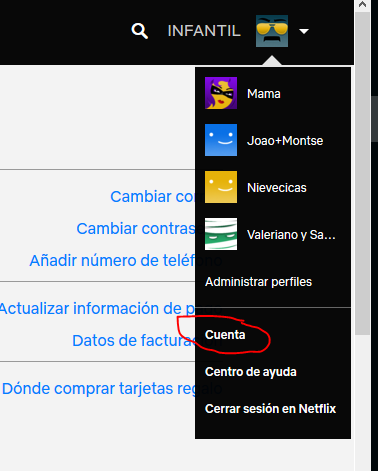Select the Nievecicas yellow avatar
The width and height of the screenshot is (378, 471).
(221, 187)
